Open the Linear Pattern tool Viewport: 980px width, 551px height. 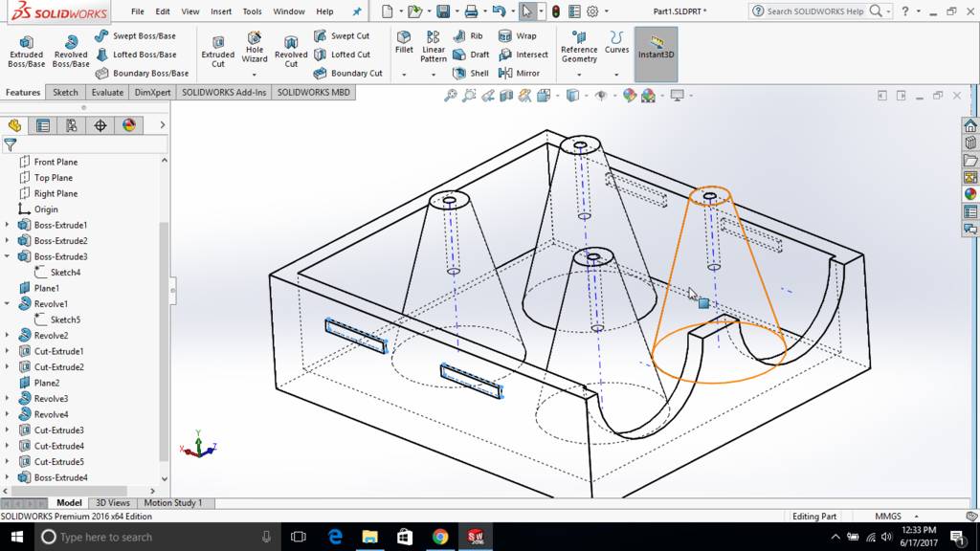click(434, 46)
